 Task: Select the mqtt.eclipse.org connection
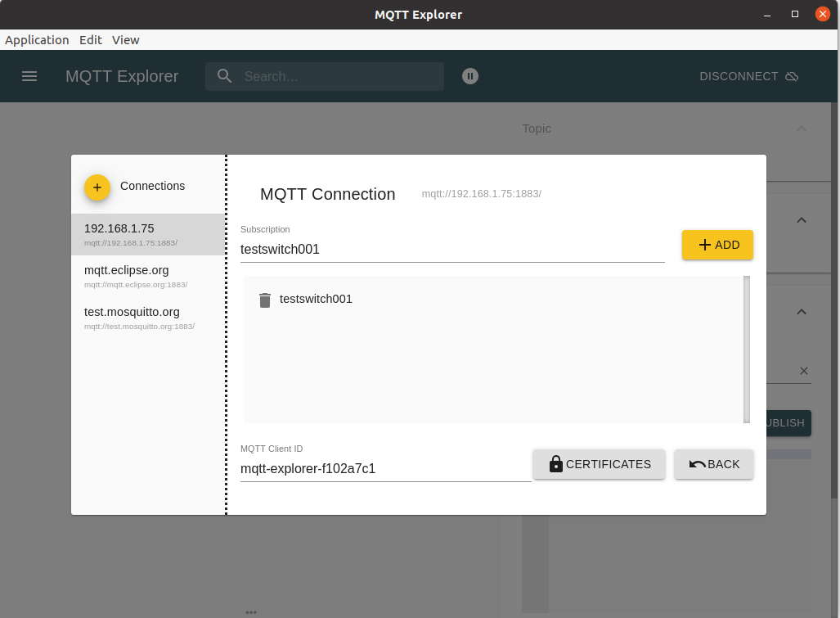pos(148,276)
